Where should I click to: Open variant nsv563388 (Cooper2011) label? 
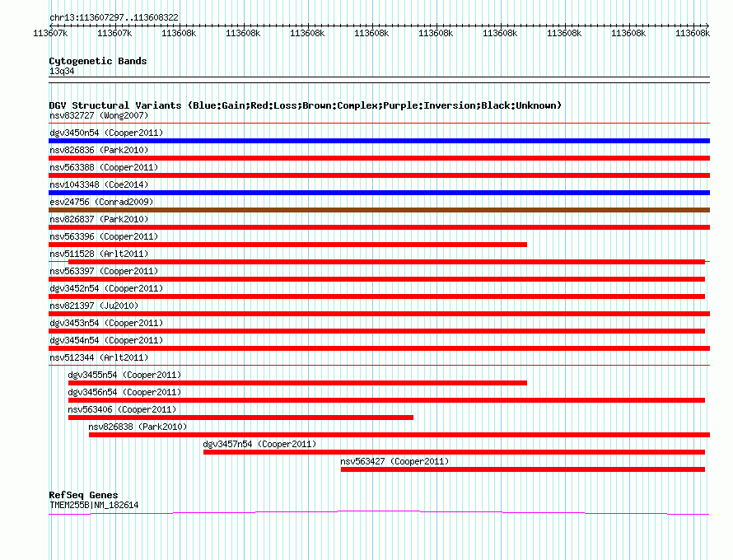(104, 167)
